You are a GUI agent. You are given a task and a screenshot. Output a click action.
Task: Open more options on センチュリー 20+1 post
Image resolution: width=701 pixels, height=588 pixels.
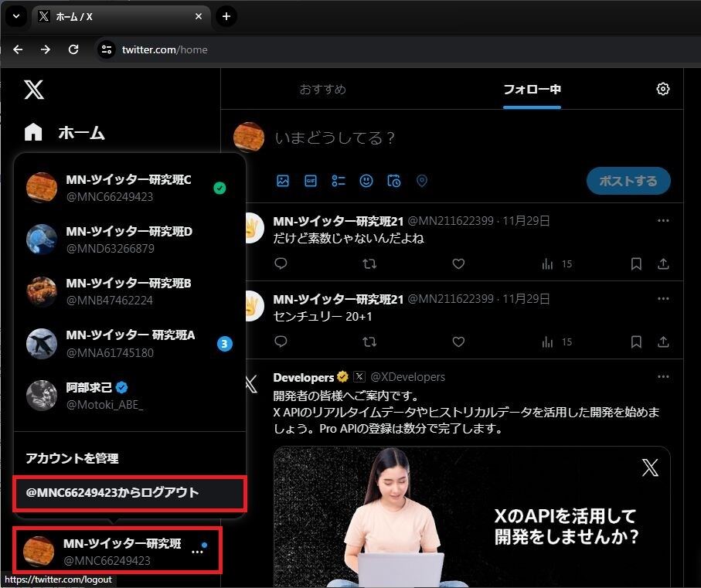coord(663,299)
